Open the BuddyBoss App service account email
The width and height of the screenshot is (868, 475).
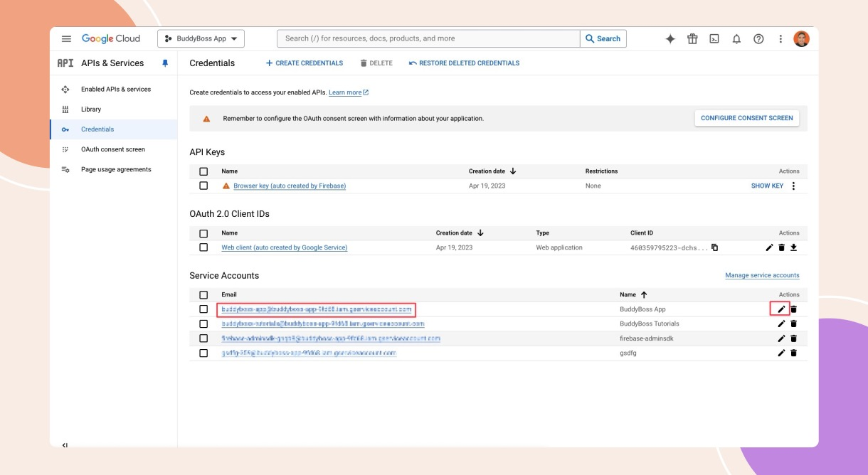pos(317,309)
